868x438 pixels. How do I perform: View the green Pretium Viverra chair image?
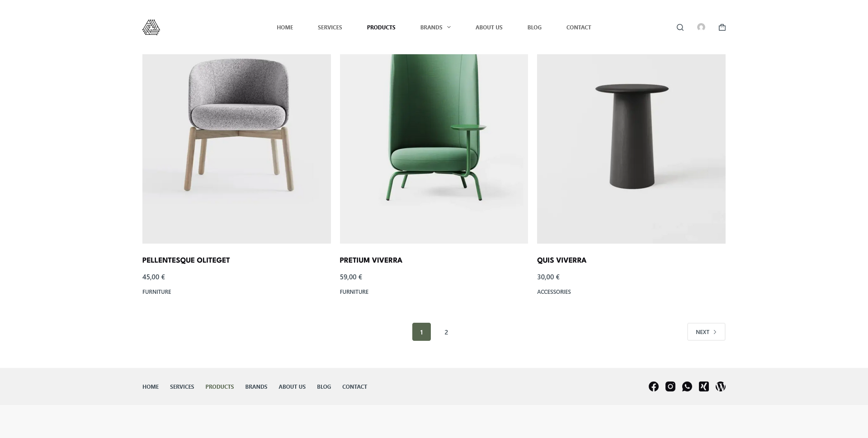pyautogui.click(x=434, y=149)
